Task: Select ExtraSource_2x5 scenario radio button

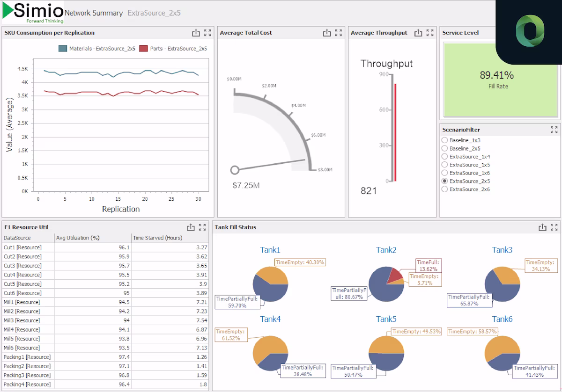Action: 445,181
